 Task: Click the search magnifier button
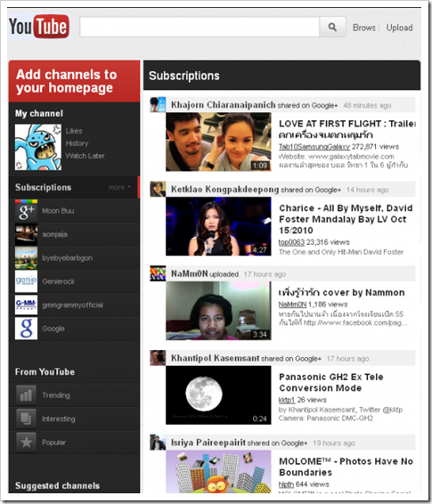point(332,27)
